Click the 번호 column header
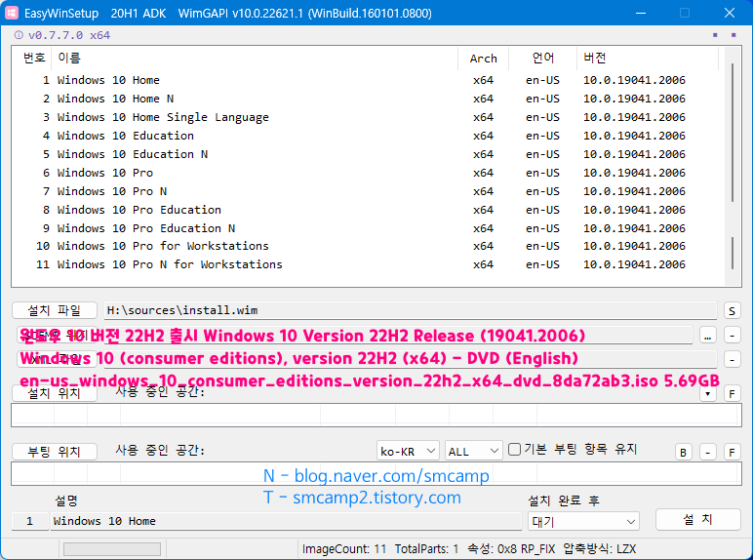Viewport: 753px width, 560px height. pyautogui.click(x=32, y=59)
